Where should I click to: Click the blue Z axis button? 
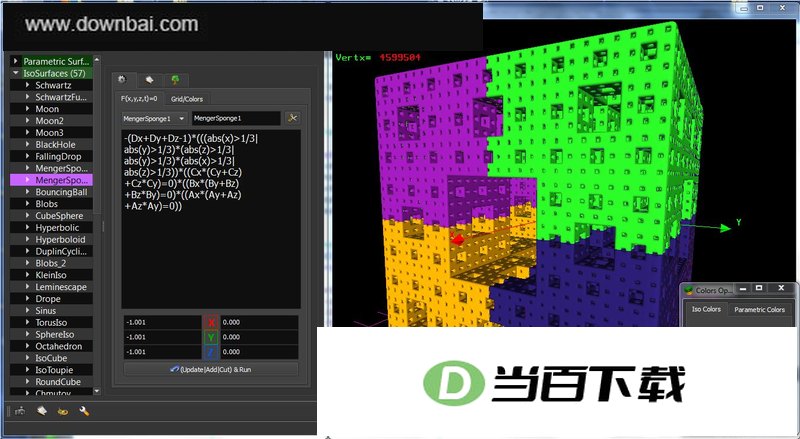coord(211,352)
